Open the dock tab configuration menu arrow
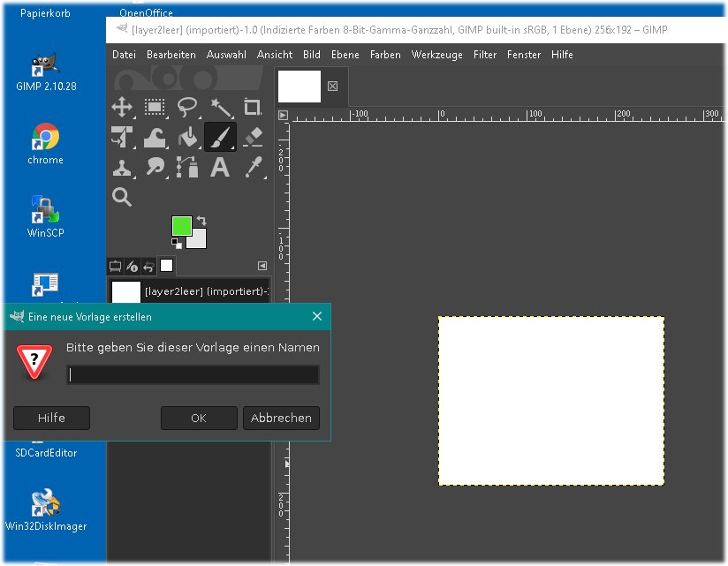Screen dimensions: 728x566 pos(262,266)
